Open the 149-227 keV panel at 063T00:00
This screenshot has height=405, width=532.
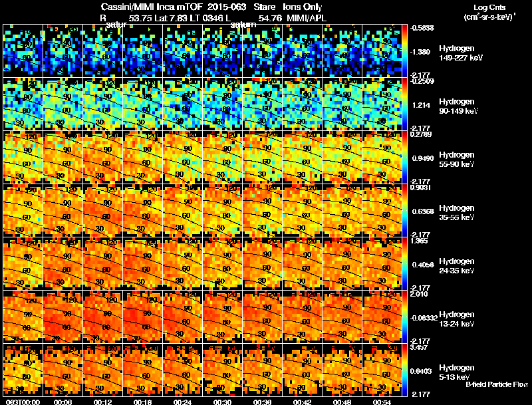pos(23,51)
